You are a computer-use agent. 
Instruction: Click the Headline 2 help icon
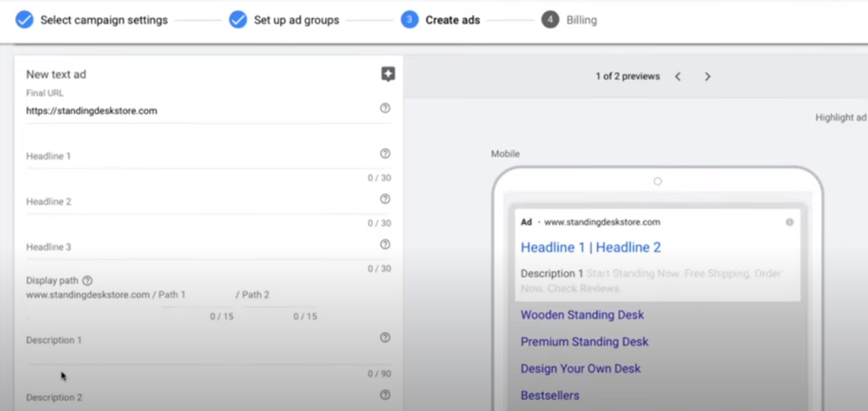pyautogui.click(x=385, y=199)
